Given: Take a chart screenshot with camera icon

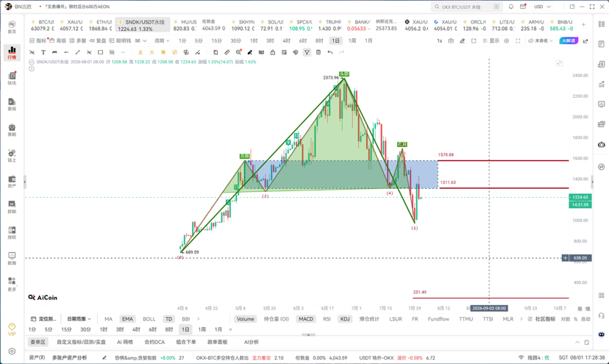Looking at the screenshot, I should point(451,40).
